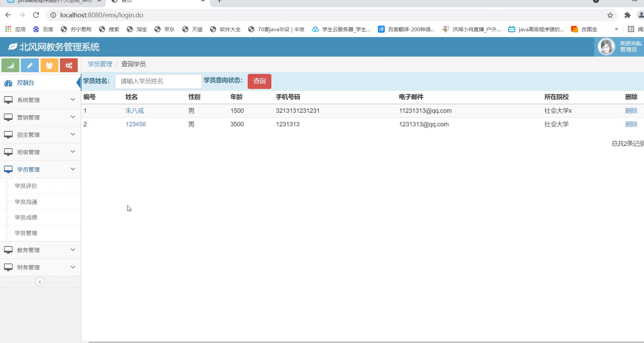Open the 学员成绩 submenu item

click(26, 218)
